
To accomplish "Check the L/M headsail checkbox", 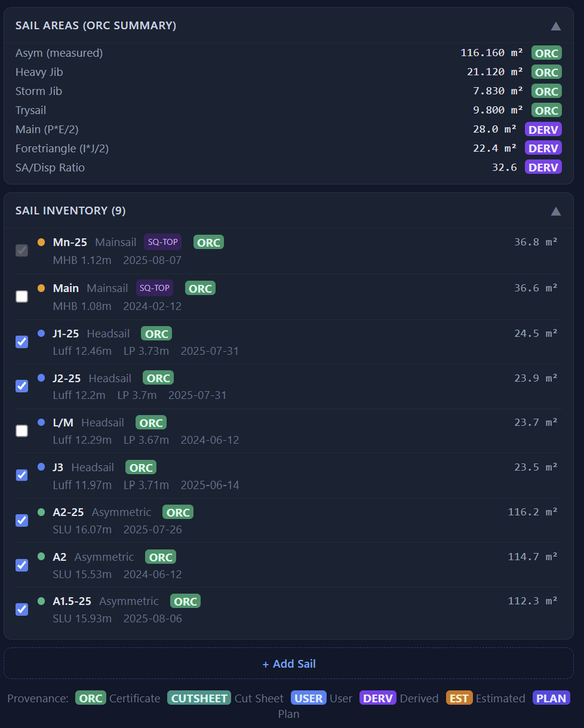I will point(21,431).
